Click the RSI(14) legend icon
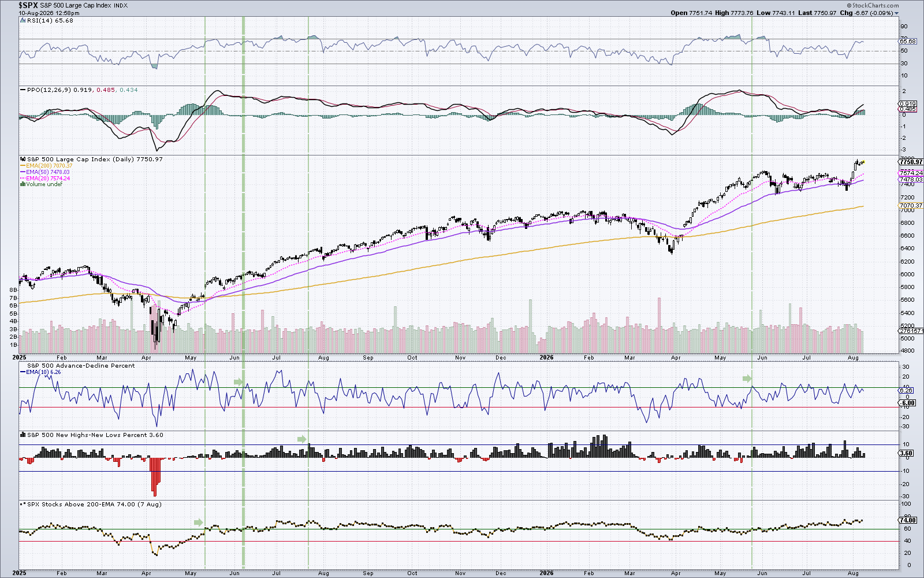The width and height of the screenshot is (924, 578). [23, 21]
